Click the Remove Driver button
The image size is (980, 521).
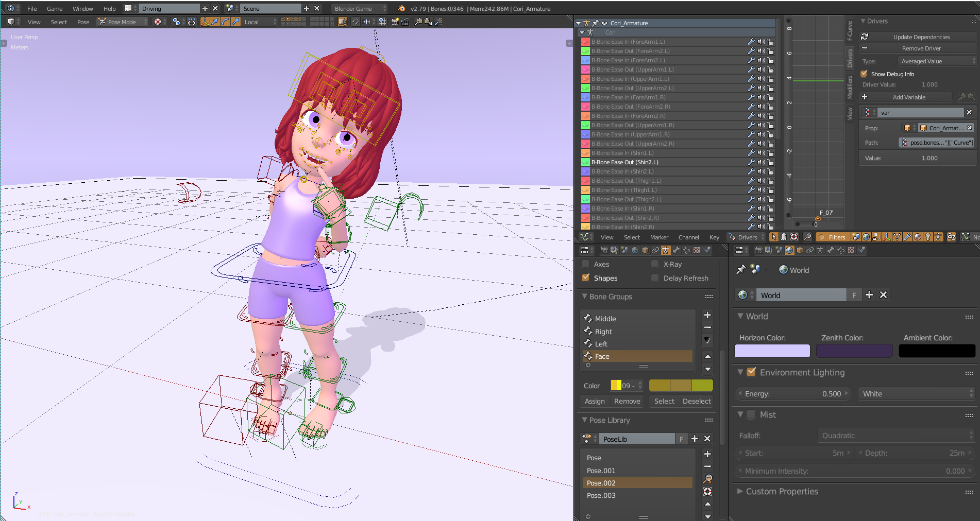(x=918, y=48)
